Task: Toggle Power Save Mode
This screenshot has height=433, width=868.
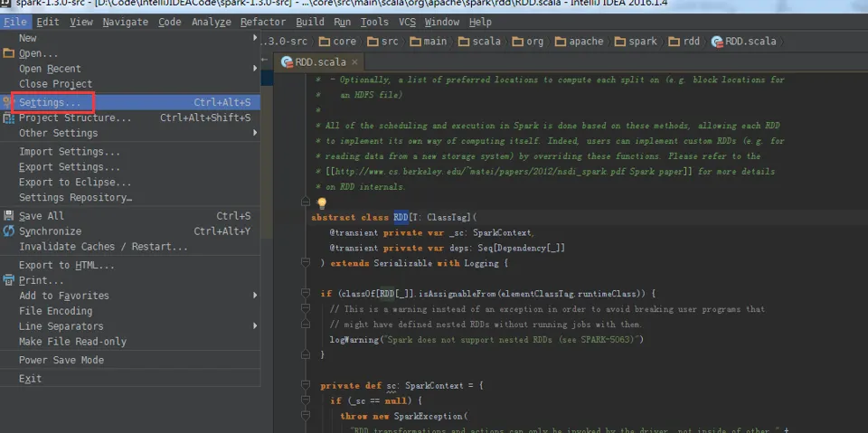Action: point(61,360)
